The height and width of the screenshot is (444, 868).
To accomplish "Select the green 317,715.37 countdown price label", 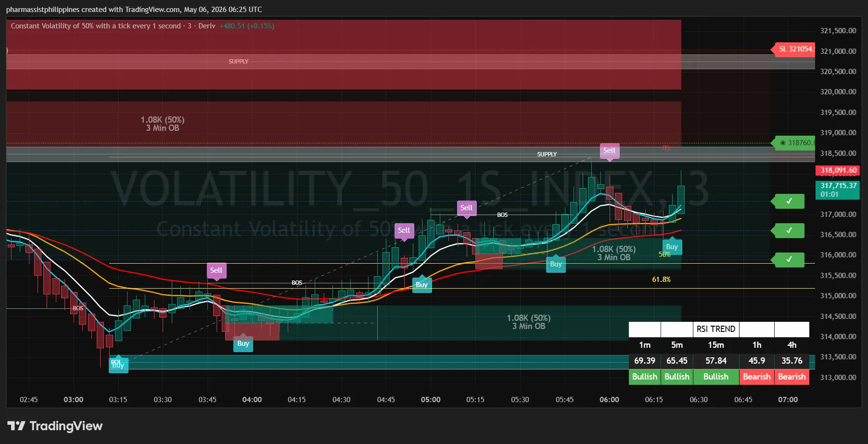I will (838, 190).
